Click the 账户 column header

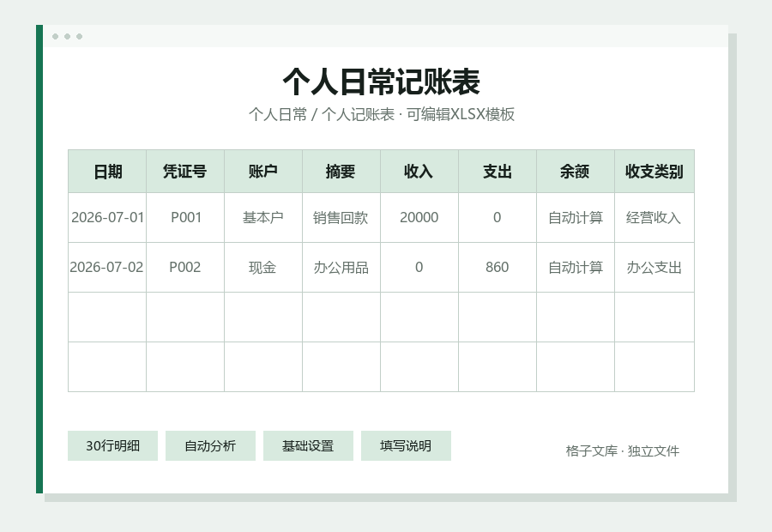(x=263, y=172)
